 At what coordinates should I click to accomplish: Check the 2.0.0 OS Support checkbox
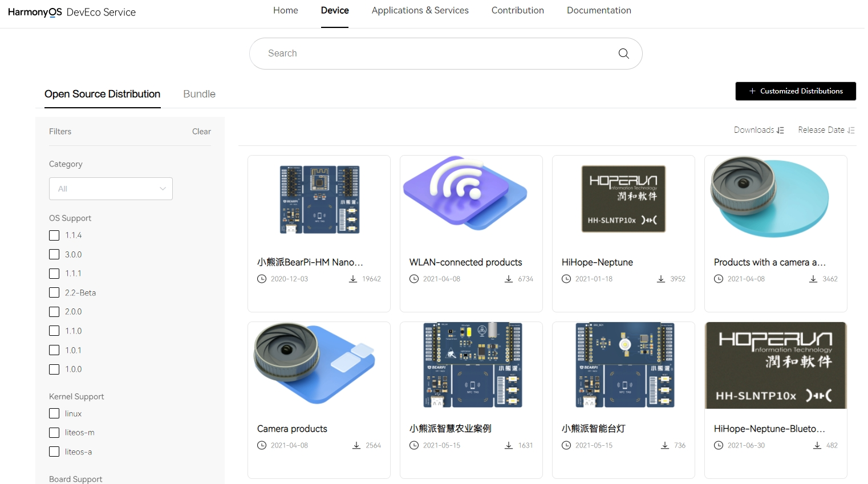click(x=54, y=312)
